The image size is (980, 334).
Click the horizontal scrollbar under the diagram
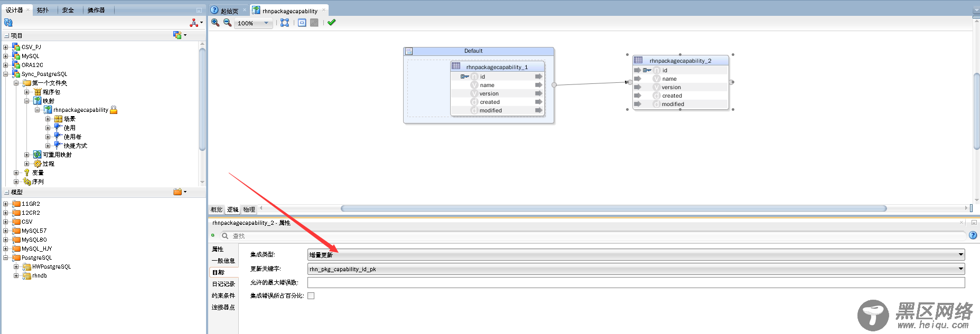coord(613,208)
